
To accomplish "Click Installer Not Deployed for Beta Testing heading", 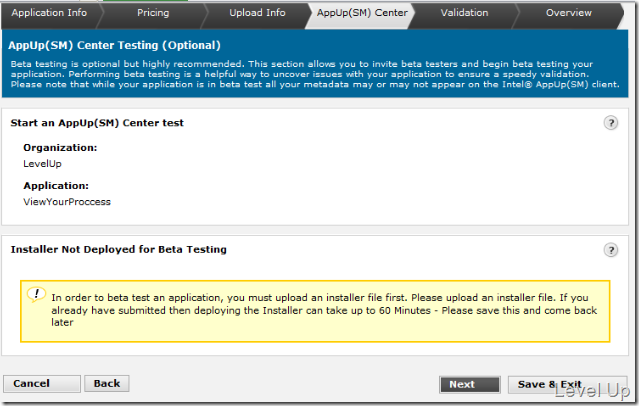I will click(119, 249).
